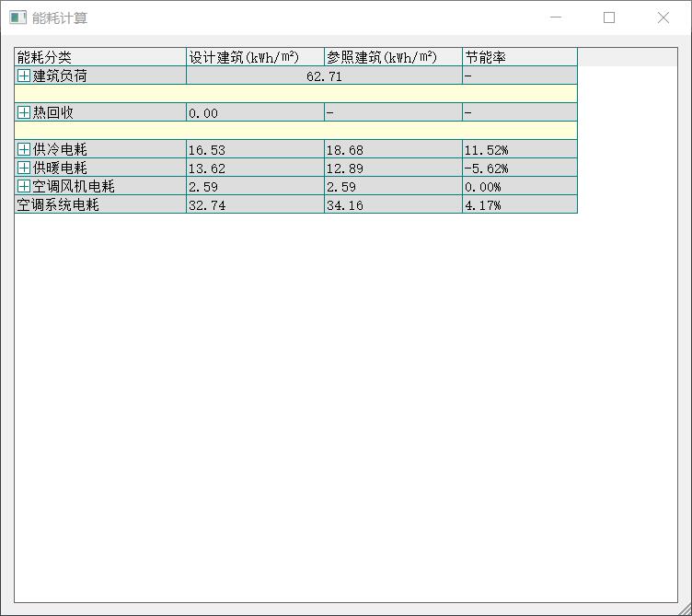Expand the 热回收 row
Viewport: 692px width, 616px height.
[x=24, y=113]
